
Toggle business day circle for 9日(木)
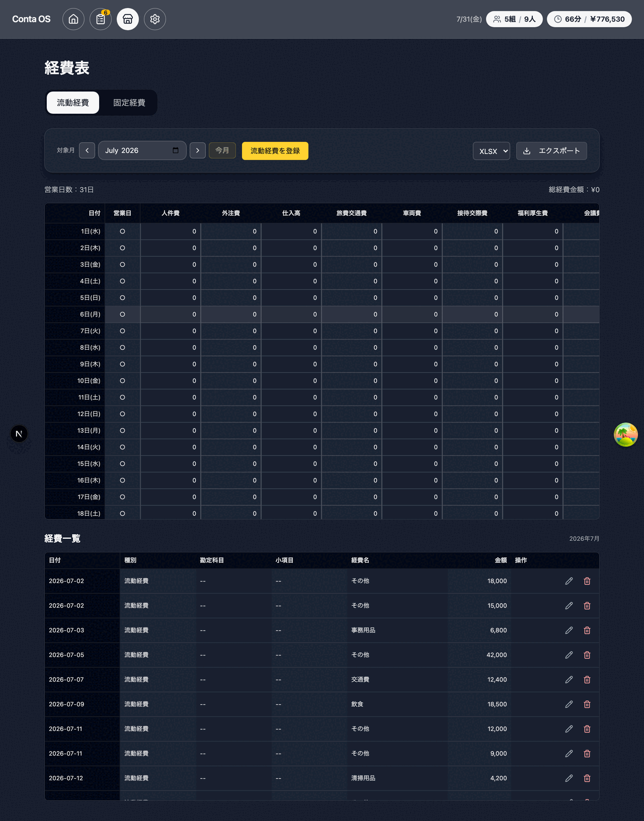pos(122,364)
